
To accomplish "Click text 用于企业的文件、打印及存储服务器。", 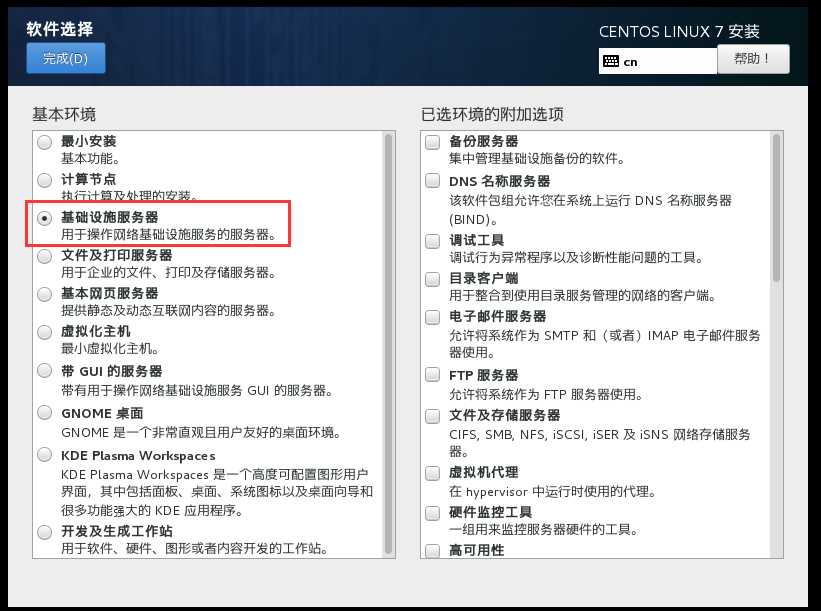I will pyautogui.click(x=169, y=273).
